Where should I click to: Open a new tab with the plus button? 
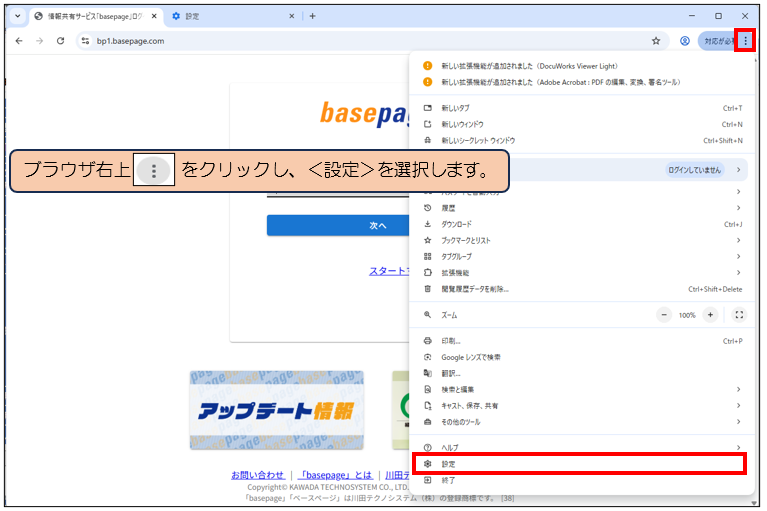click(312, 16)
